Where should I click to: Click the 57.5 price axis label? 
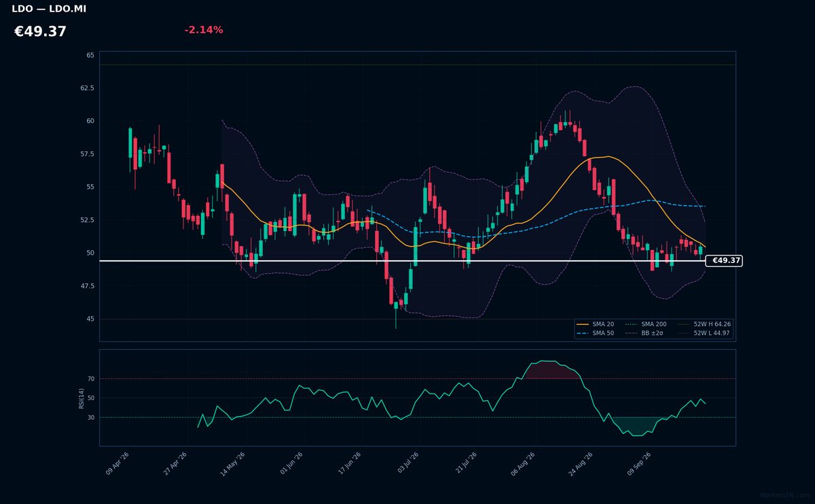(87, 154)
